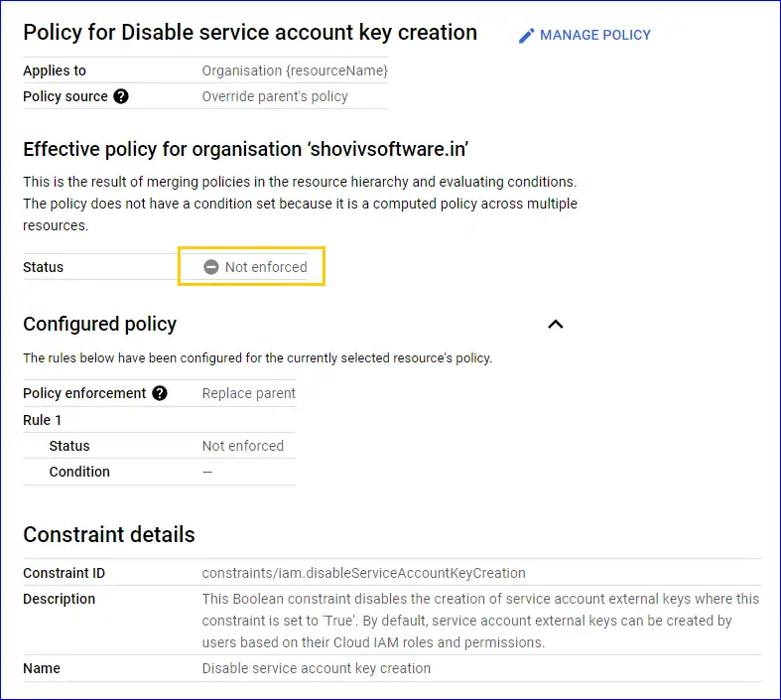The width and height of the screenshot is (781, 700).
Task: Click the "Applies to" row label
Action: pos(55,70)
